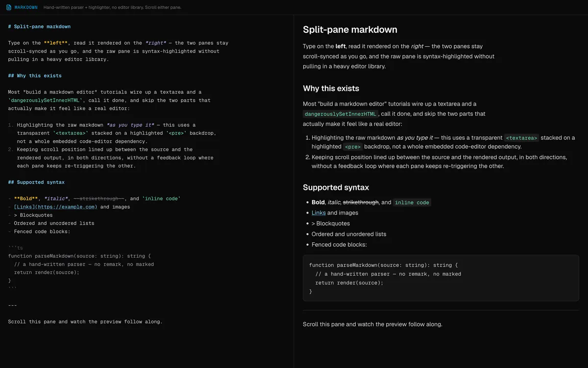
Task: Click italic 'as you type it' in preview
Action: click(415, 138)
